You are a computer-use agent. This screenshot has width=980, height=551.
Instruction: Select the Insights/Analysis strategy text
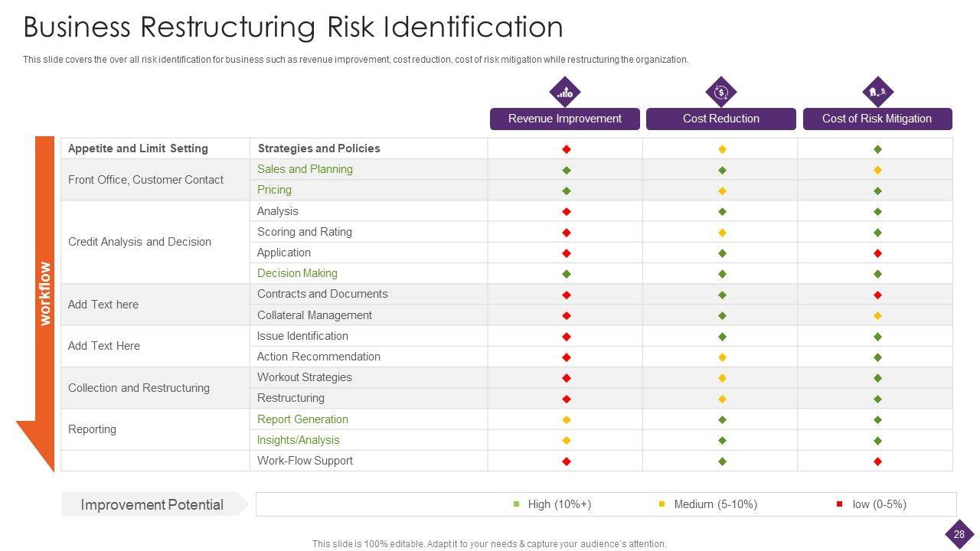coord(298,440)
